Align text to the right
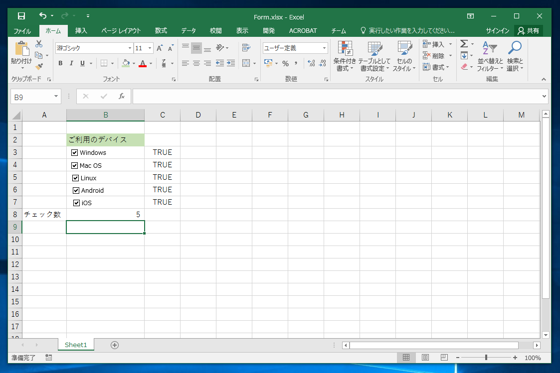The height and width of the screenshot is (373, 560). [207, 63]
